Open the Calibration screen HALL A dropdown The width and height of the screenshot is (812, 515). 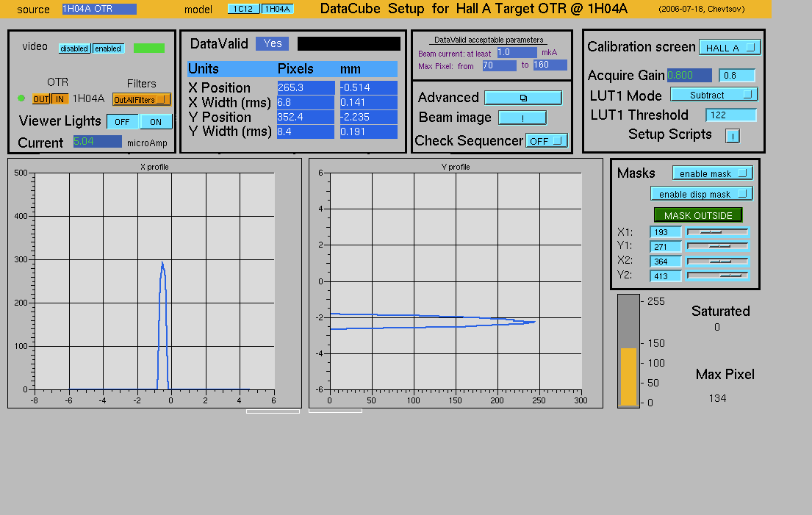pyautogui.click(x=730, y=48)
